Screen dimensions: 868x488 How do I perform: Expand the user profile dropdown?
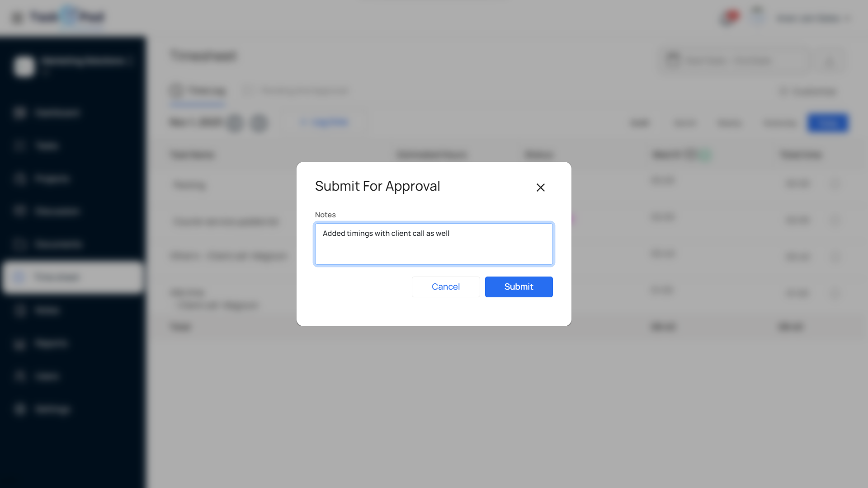[x=812, y=18]
